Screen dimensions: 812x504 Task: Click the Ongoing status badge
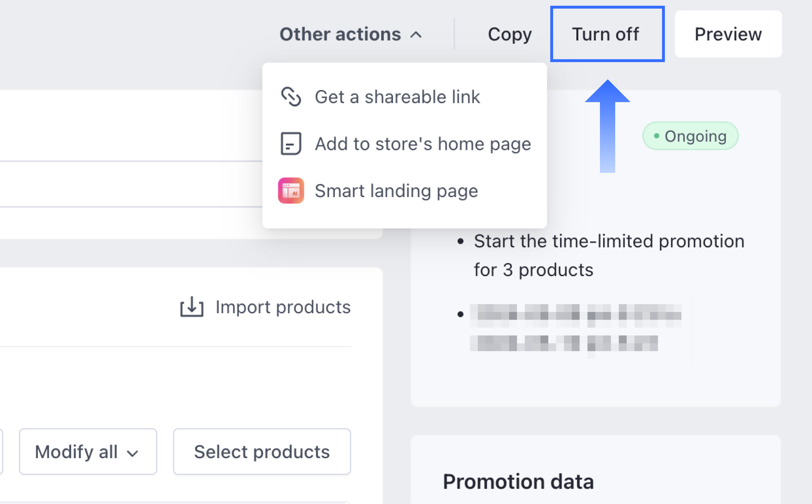click(x=690, y=136)
